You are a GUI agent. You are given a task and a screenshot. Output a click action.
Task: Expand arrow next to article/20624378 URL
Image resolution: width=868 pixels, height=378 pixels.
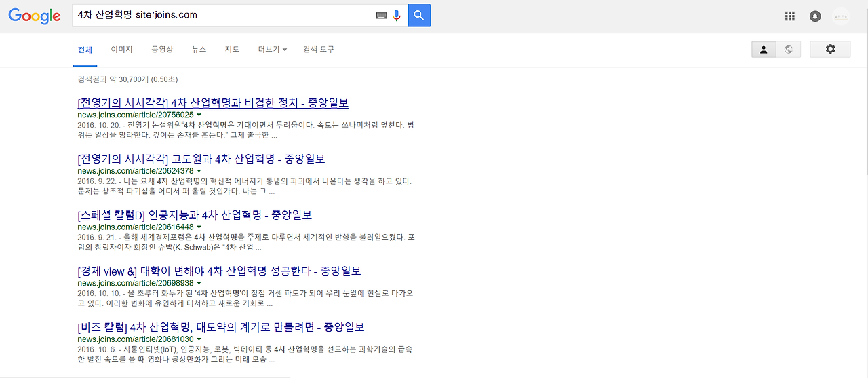tap(199, 171)
